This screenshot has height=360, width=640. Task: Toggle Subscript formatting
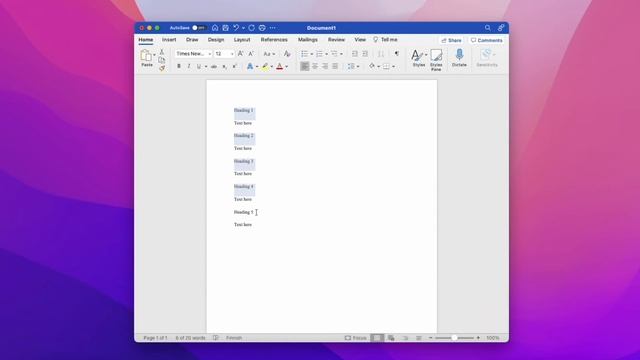224,66
